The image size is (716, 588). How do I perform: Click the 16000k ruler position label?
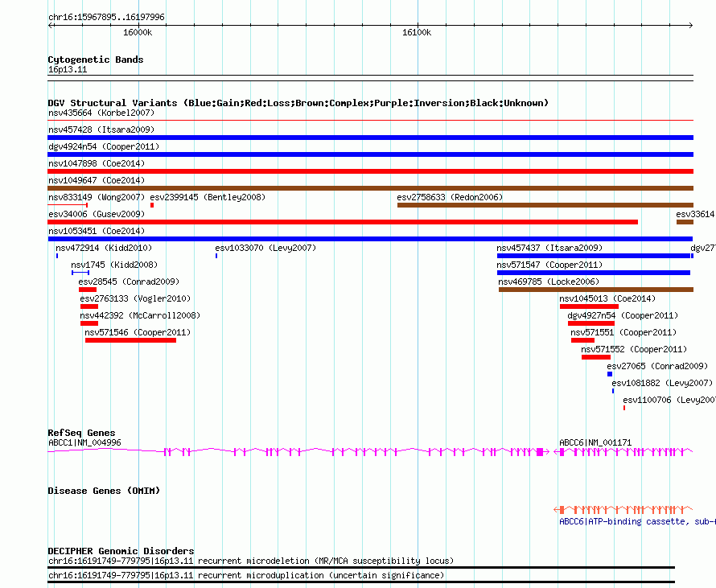point(138,32)
